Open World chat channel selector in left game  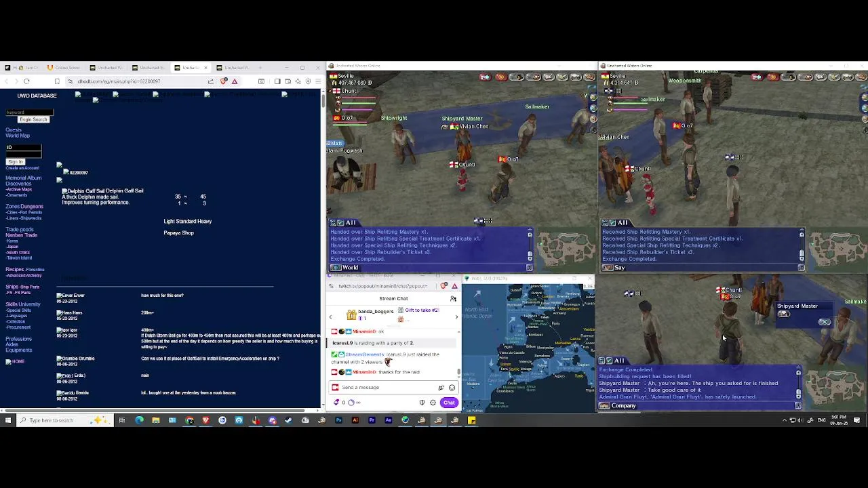[344, 267]
